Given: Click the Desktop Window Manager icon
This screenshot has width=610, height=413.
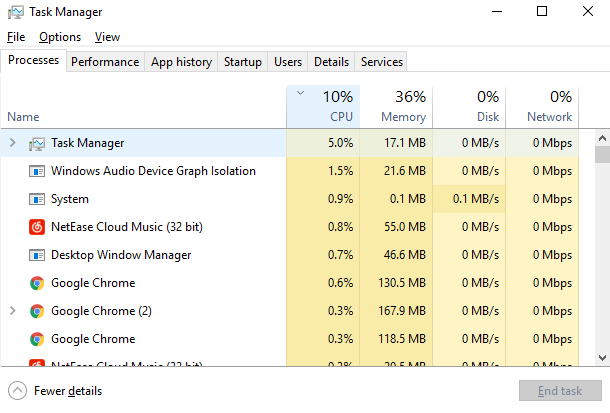Looking at the screenshot, I should coord(37,255).
